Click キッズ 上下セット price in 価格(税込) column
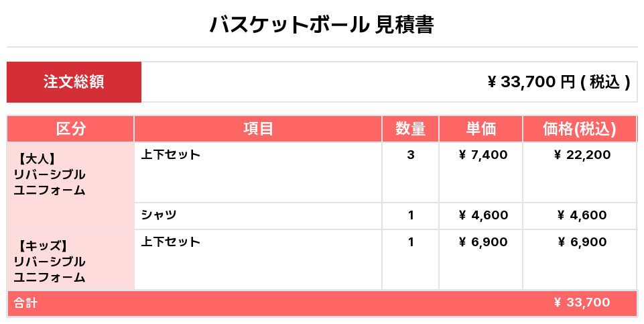Image resolution: width=644 pixels, height=324 pixels. pos(582,242)
